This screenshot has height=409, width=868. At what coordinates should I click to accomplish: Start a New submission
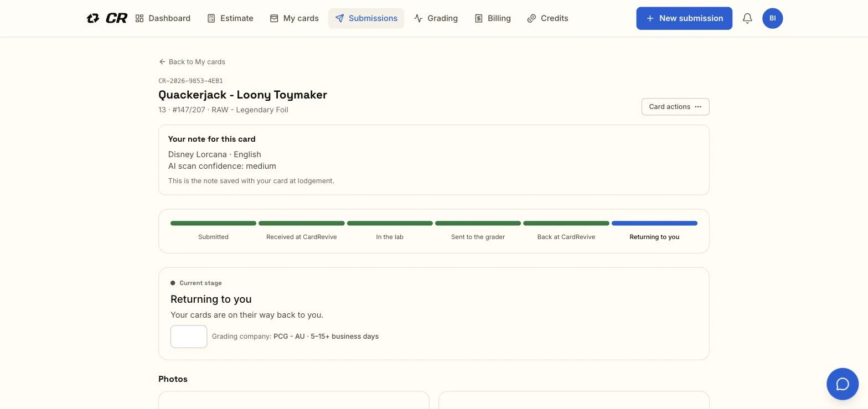tap(684, 18)
